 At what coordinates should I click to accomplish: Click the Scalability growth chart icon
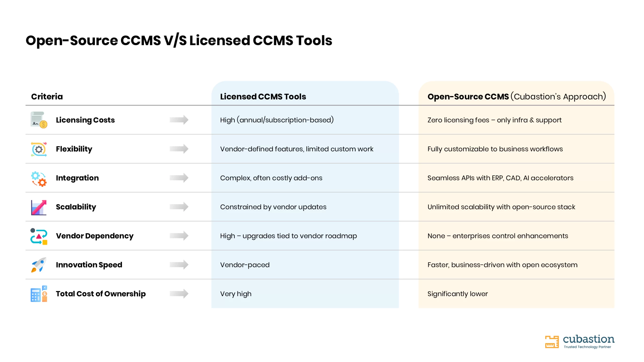pyautogui.click(x=39, y=207)
